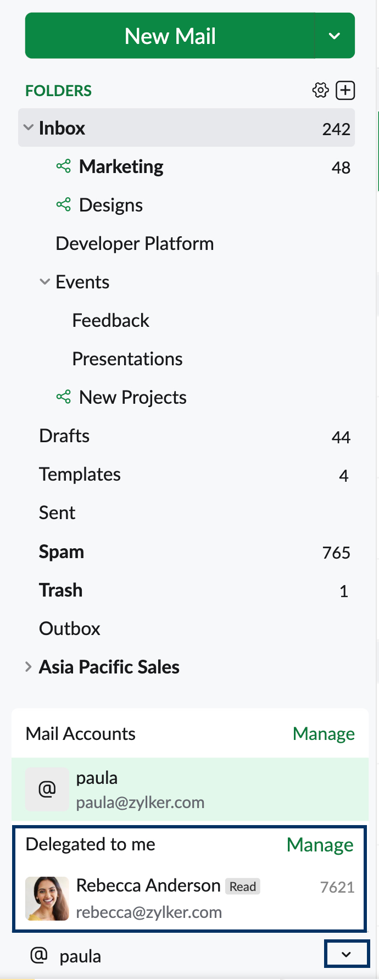The height and width of the screenshot is (980, 379).
Task: Open the Developer Platform folder
Action: (x=135, y=243)
